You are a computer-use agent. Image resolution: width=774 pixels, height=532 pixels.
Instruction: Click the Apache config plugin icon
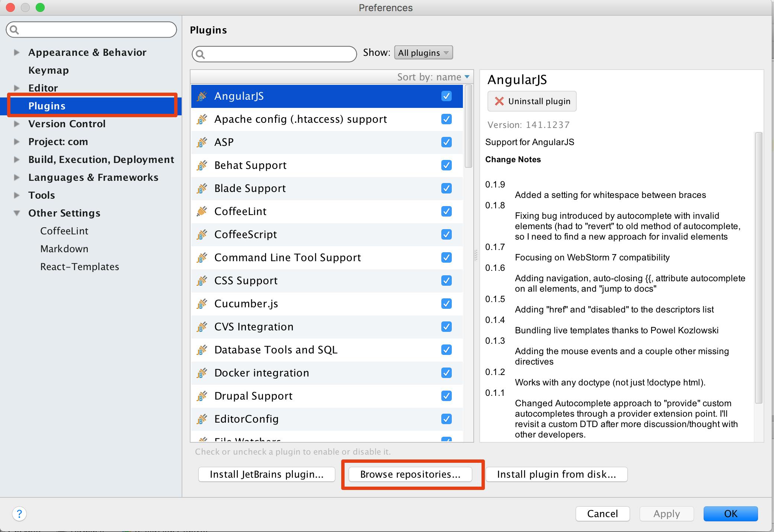pyautogui.click(x=202, y=119)
